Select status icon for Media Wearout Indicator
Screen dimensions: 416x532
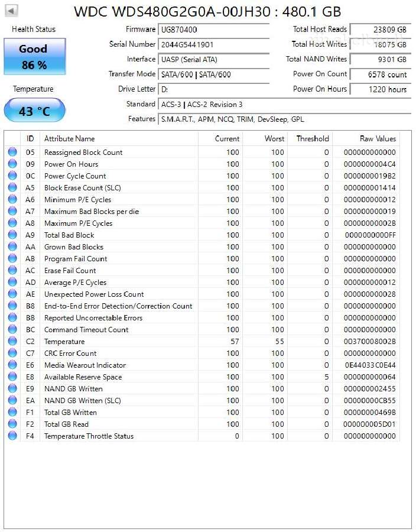(x=12, y=365)
